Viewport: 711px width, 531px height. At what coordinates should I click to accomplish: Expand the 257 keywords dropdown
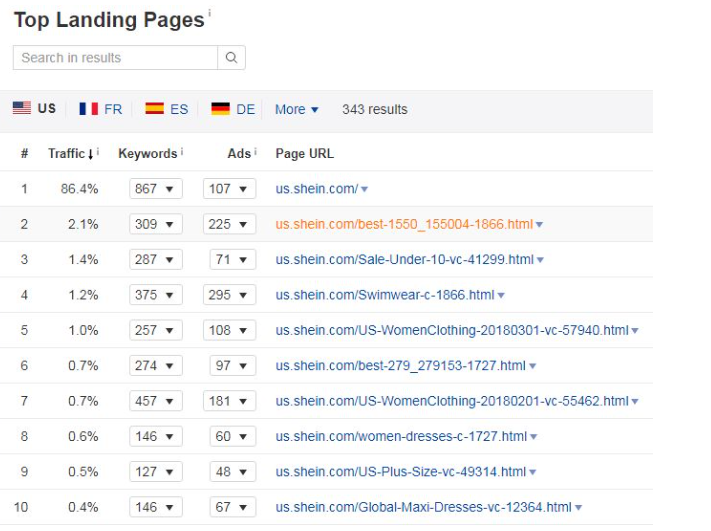pos(156,330)
